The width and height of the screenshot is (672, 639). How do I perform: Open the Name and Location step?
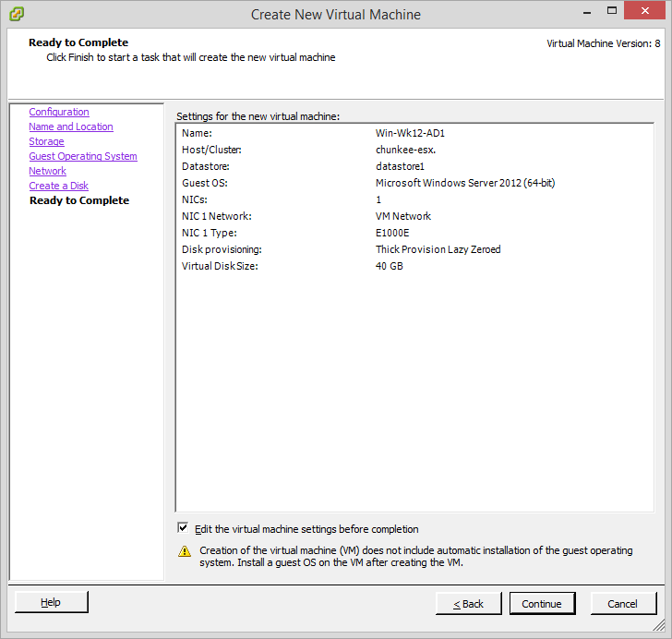(71, 127)
